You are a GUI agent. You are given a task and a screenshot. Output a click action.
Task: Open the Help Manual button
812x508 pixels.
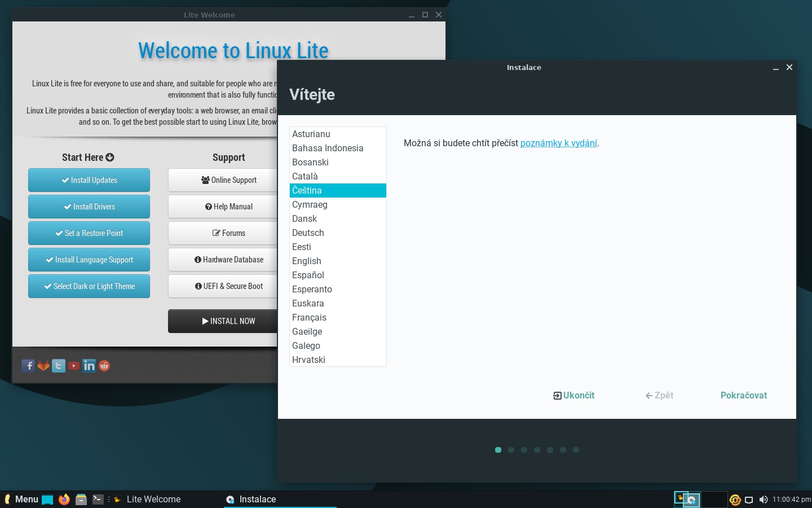pos(223,207)
